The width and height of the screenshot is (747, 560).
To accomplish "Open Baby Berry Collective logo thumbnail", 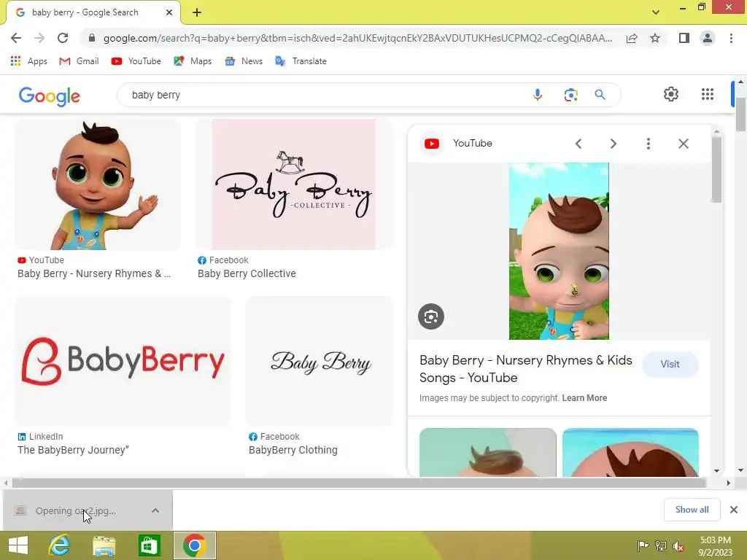I will [x=294, y=184].
